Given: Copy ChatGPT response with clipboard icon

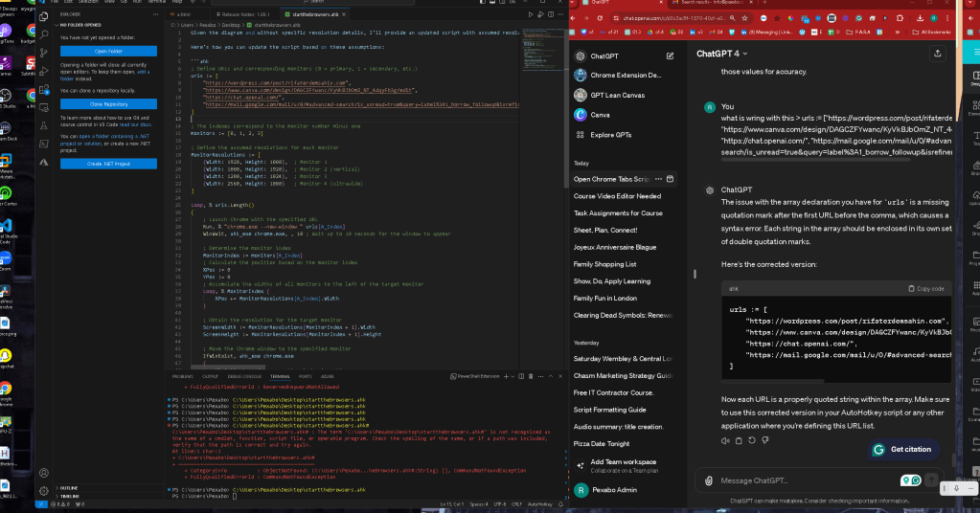Looking at the screenshot, I should (x=739, y=440).
